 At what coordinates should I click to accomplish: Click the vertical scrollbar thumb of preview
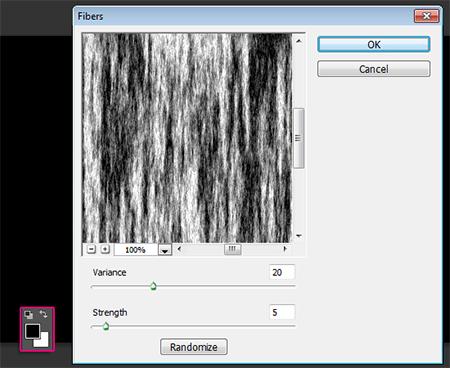tap(299, 138)
